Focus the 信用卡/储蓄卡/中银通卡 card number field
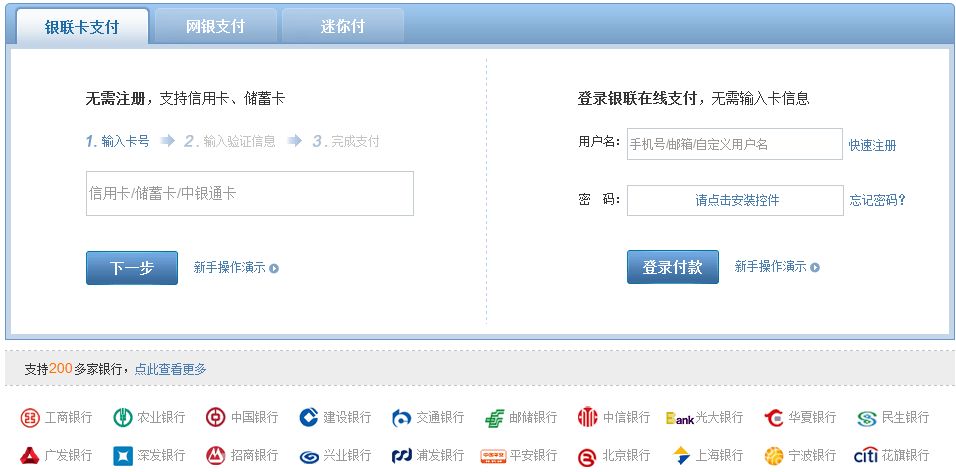956x472 pixels. tap(250, 193)
